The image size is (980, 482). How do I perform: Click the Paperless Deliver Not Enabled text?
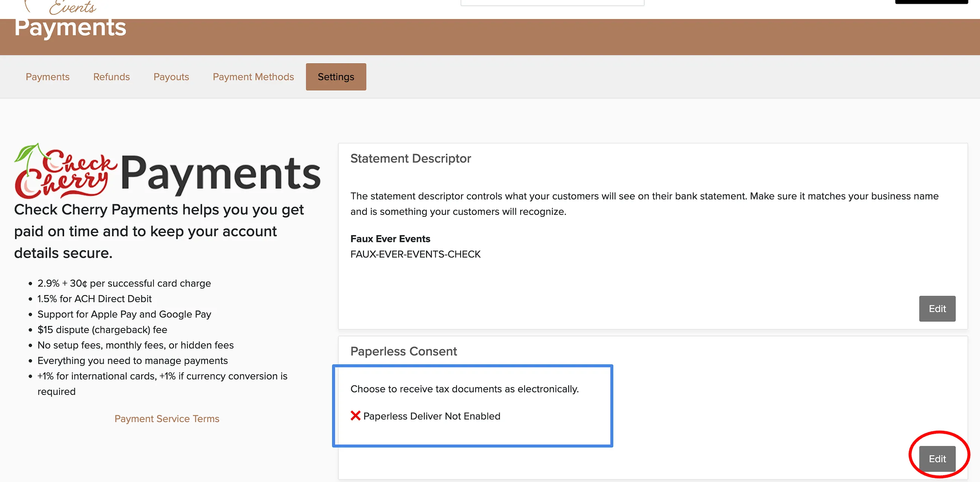(432, 416)
